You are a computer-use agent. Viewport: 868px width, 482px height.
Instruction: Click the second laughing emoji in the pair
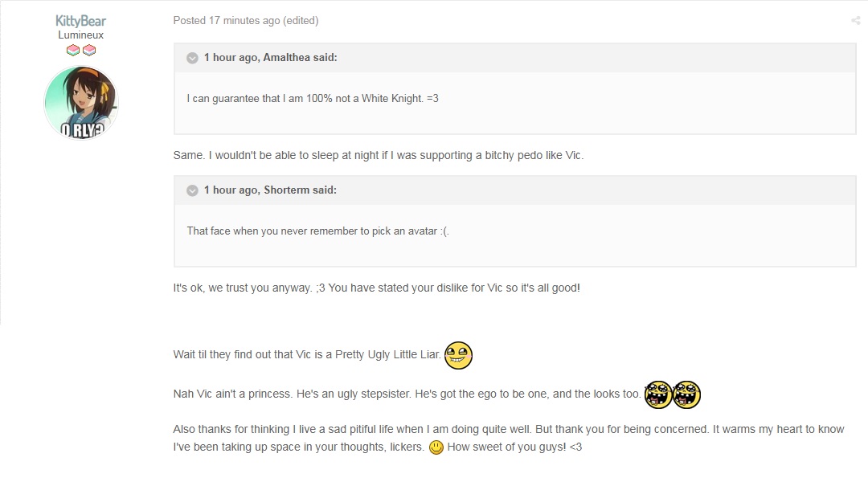click(687, 394)
